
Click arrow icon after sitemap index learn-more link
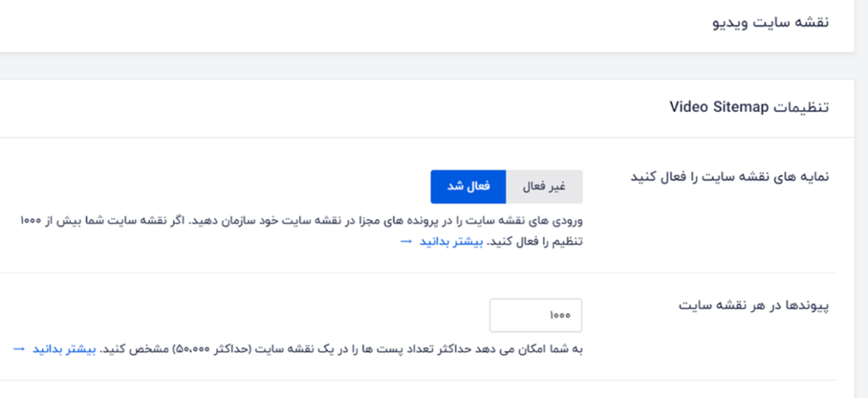coord(406,241)
